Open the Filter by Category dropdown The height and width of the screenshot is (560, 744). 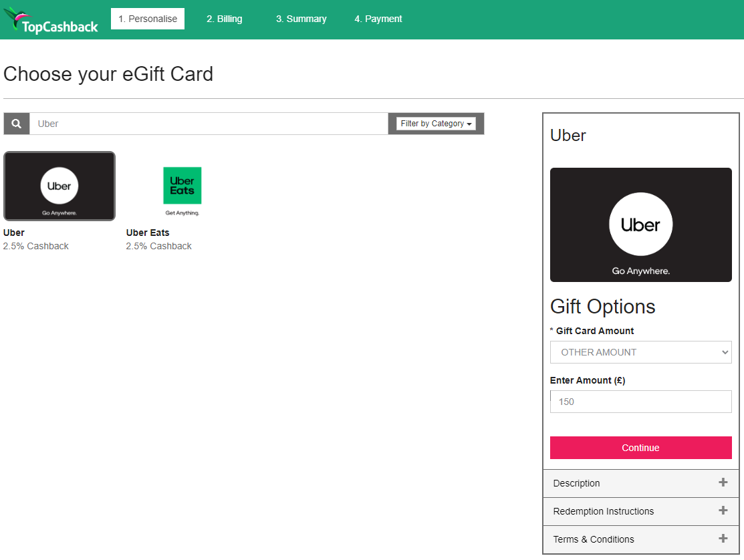(x=436, y=124)
